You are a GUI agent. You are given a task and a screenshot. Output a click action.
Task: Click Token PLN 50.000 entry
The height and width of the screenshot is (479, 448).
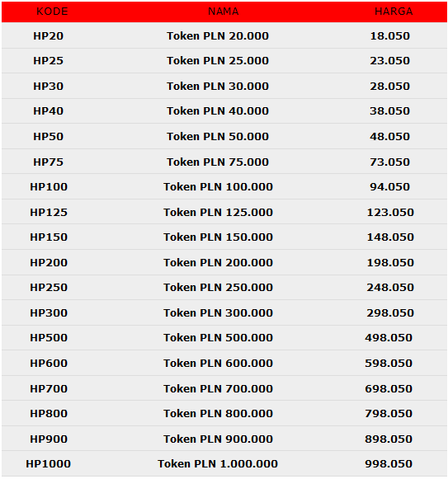[218, 137]
